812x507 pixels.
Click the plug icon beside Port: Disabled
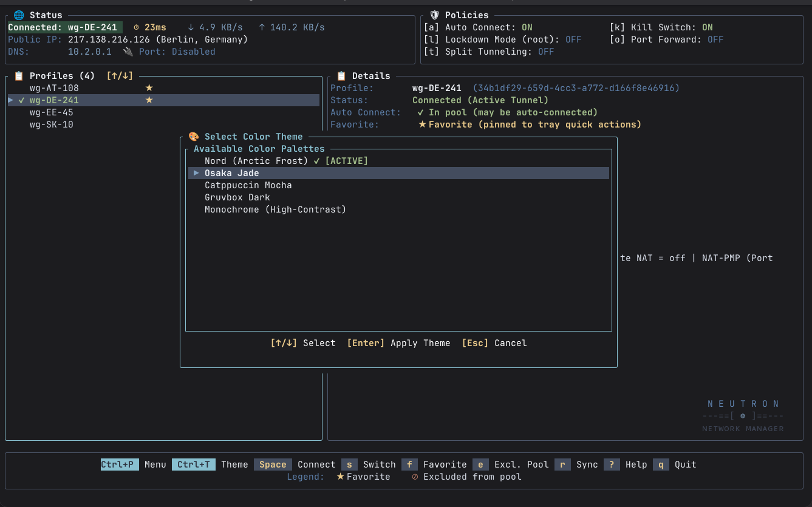[x=128, y=52]
